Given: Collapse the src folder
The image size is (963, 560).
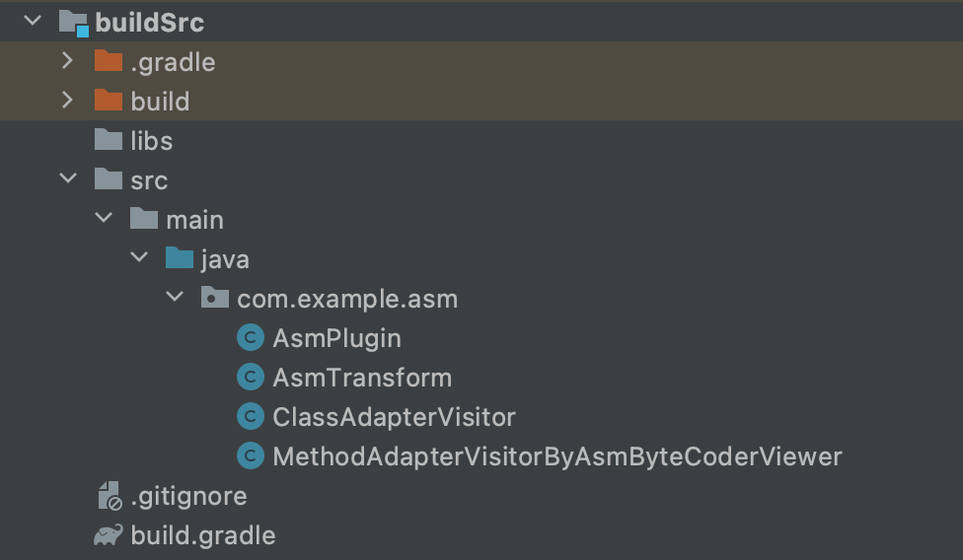Looking at the screenshot, I should click(68, 179).
